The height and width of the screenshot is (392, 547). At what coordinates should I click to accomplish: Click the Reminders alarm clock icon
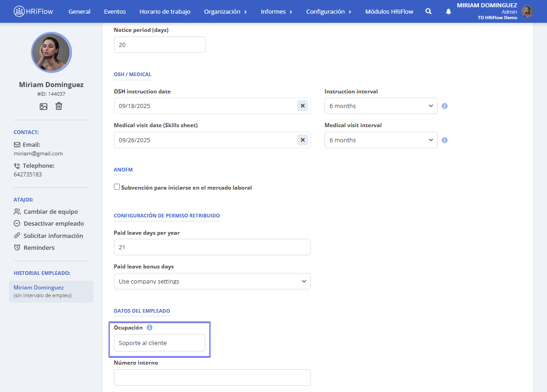pyautogui.click(x=17, y=248)
